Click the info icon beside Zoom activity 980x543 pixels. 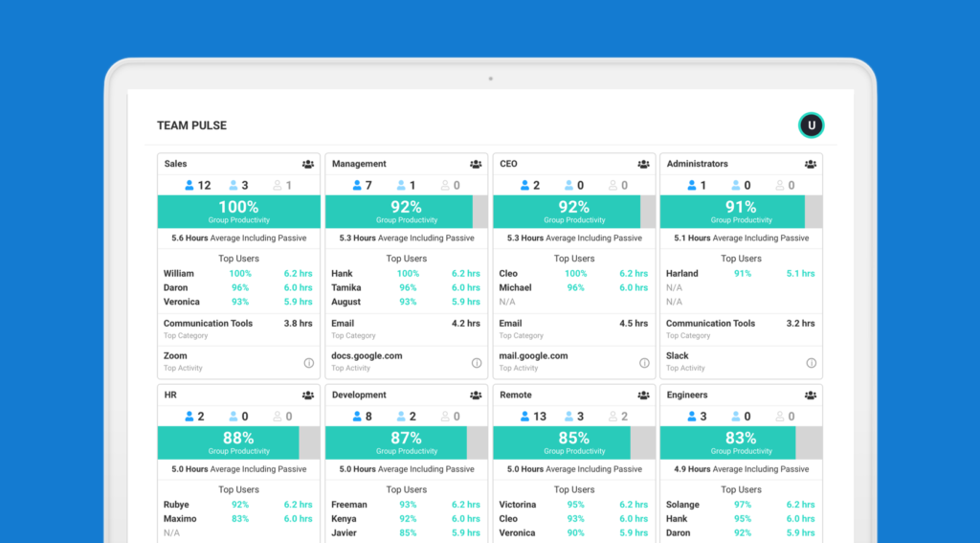(308, 363)
